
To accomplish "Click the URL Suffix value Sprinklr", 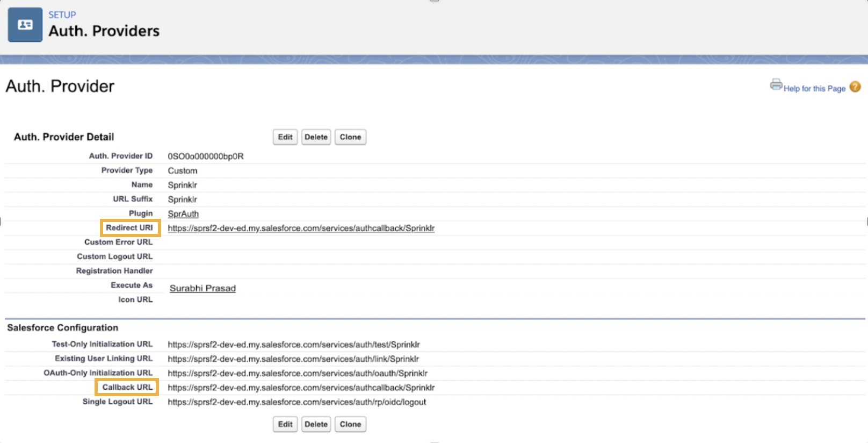I will (x=183, y=199).
